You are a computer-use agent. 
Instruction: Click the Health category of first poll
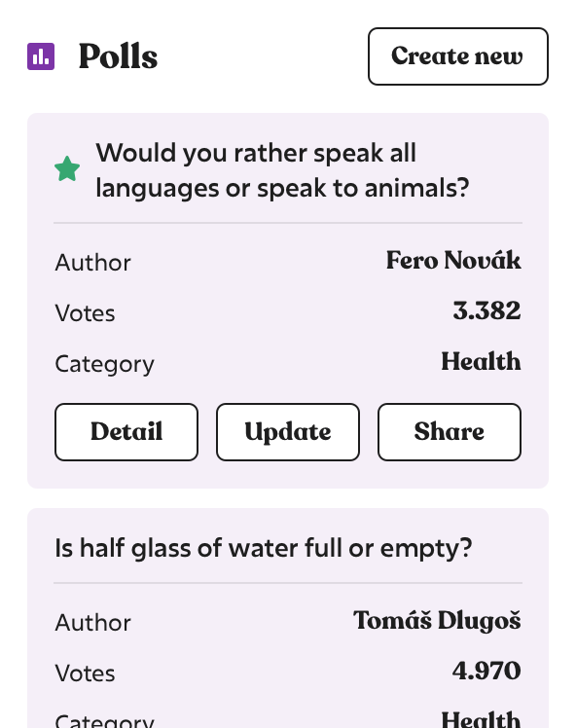click(x=481, y=361)
